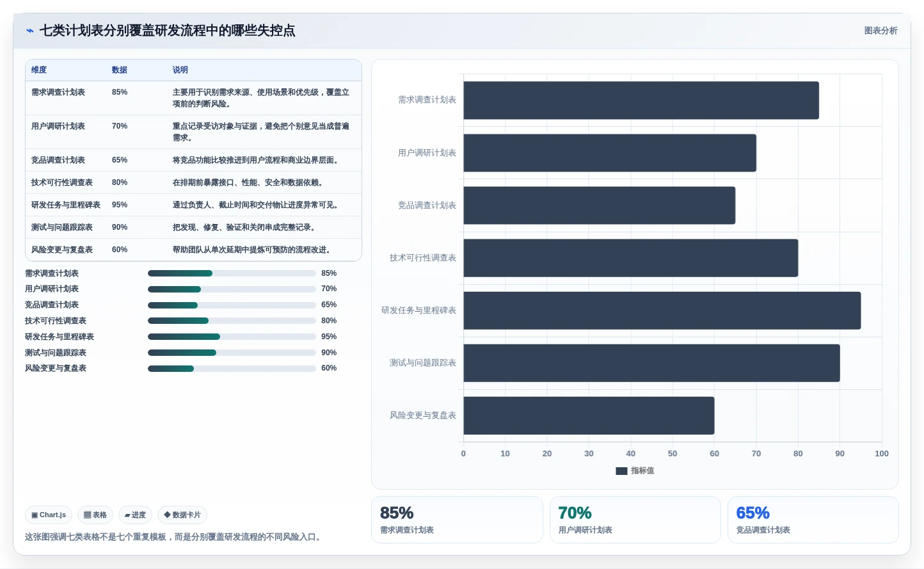This screenshot has width=924, height=569.
Task: Open the 70% 用户调研计划表 summary card
Action: (635, 520)
